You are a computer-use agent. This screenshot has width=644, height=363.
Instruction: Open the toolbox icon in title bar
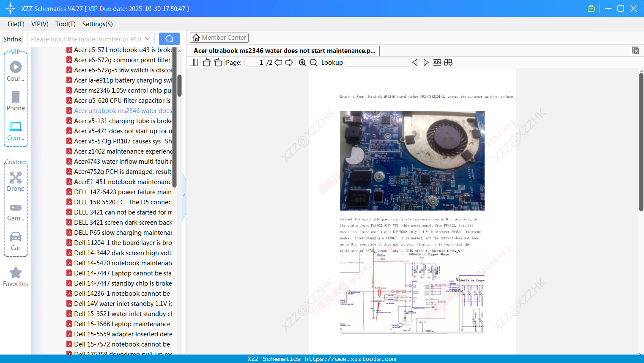(591, 8)
